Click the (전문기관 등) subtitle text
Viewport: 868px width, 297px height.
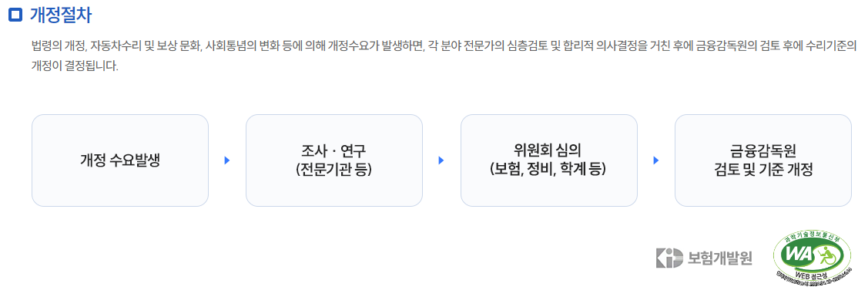[333, 169]
